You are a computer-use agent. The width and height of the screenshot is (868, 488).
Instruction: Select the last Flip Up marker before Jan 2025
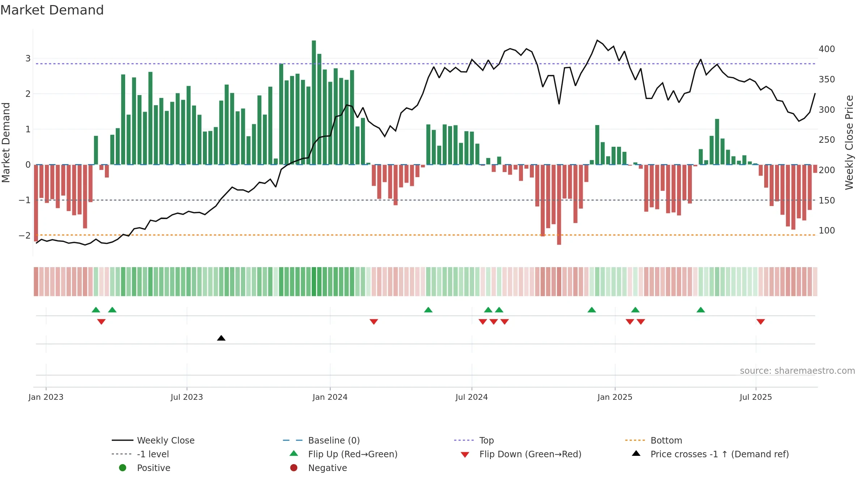592,310
